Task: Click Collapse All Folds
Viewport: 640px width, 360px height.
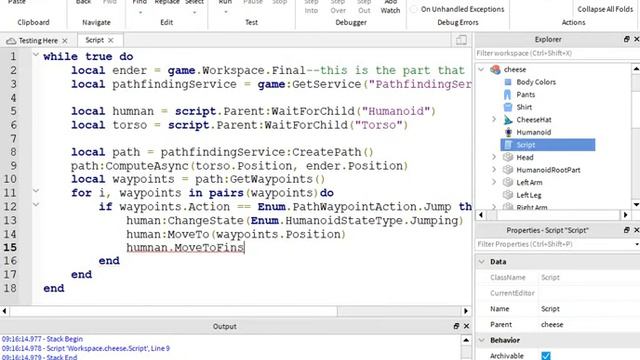Action: [x=605, y=9]
